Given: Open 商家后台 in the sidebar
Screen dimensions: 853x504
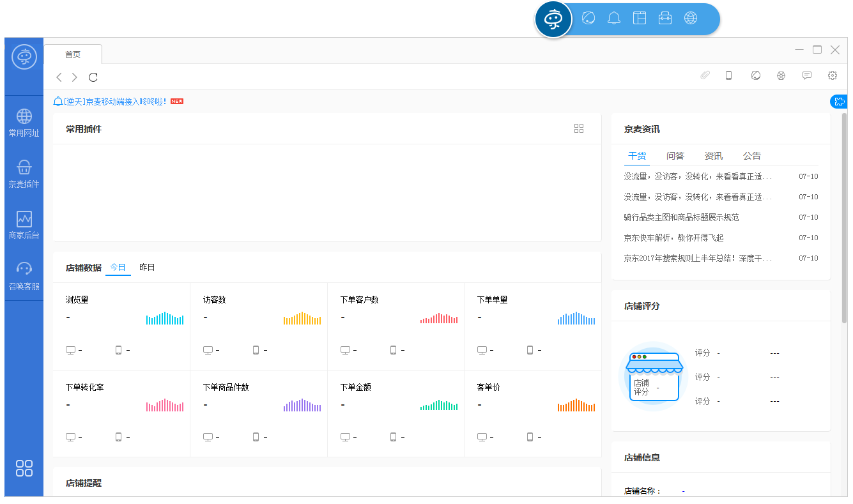Looking at the screenshot, I should pos(24,225).
